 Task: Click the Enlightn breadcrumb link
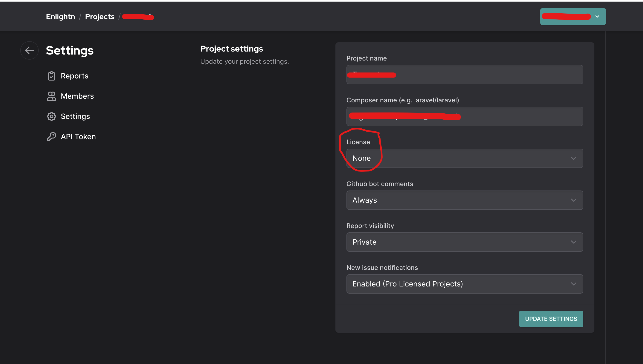[x=60, y=17]
